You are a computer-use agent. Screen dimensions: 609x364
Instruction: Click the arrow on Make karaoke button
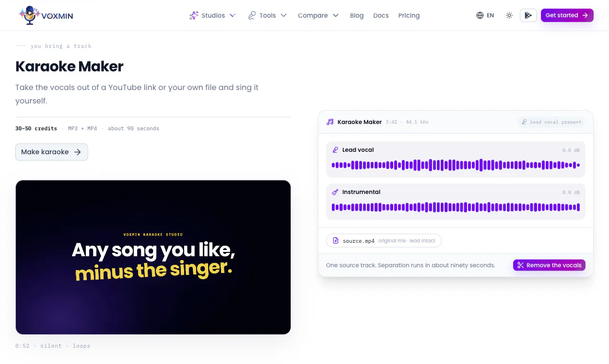pos(78,152)
